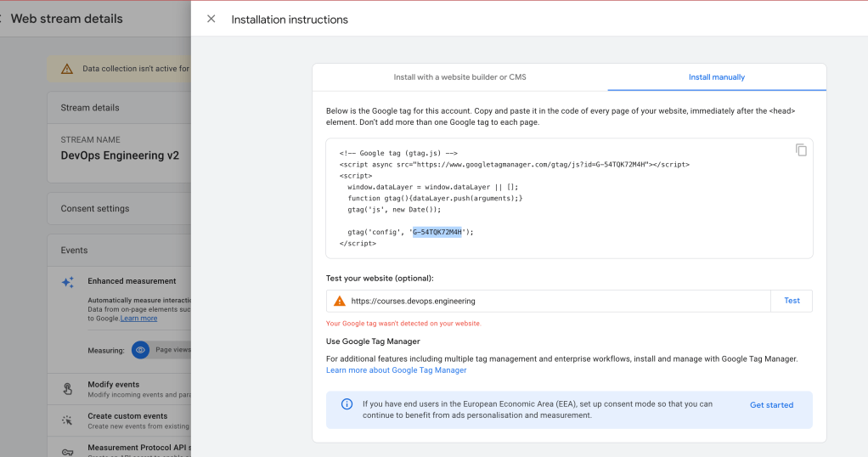Image resolution: width=868 pixels, height=457 pixels.
Task: Click Get started for consent mode
Action: [771, 405]
